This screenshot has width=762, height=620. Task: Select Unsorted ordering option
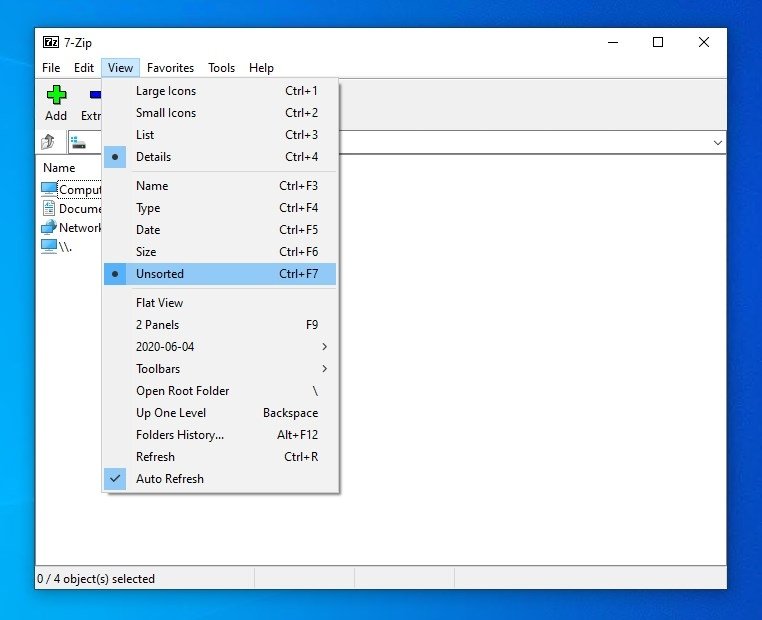[x=220, y=274]
